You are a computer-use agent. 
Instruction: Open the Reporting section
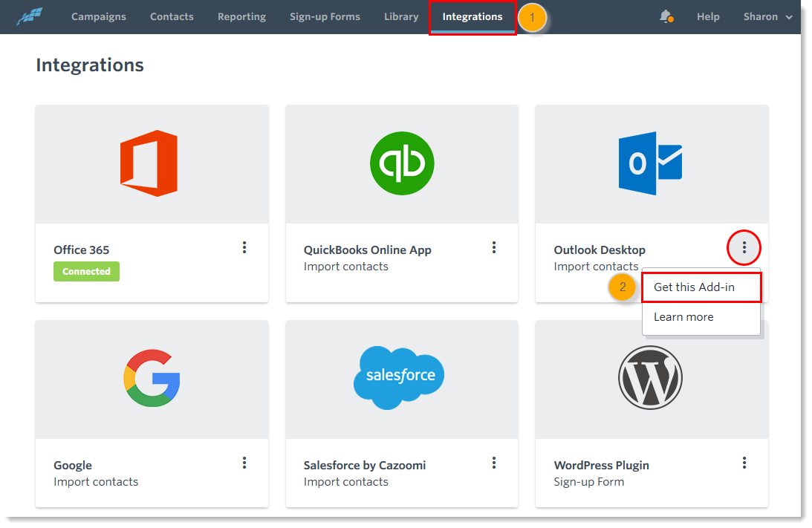241,16
